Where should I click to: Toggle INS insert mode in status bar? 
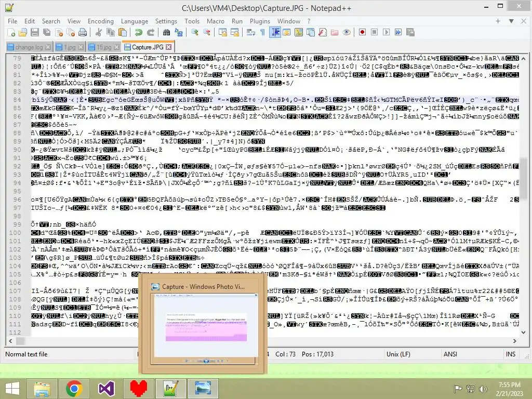pos(511,354)
